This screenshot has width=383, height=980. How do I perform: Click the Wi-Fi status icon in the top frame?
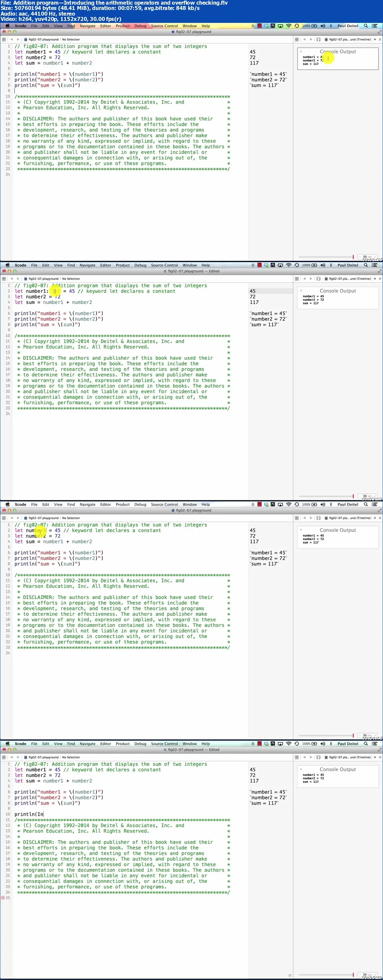288,26
